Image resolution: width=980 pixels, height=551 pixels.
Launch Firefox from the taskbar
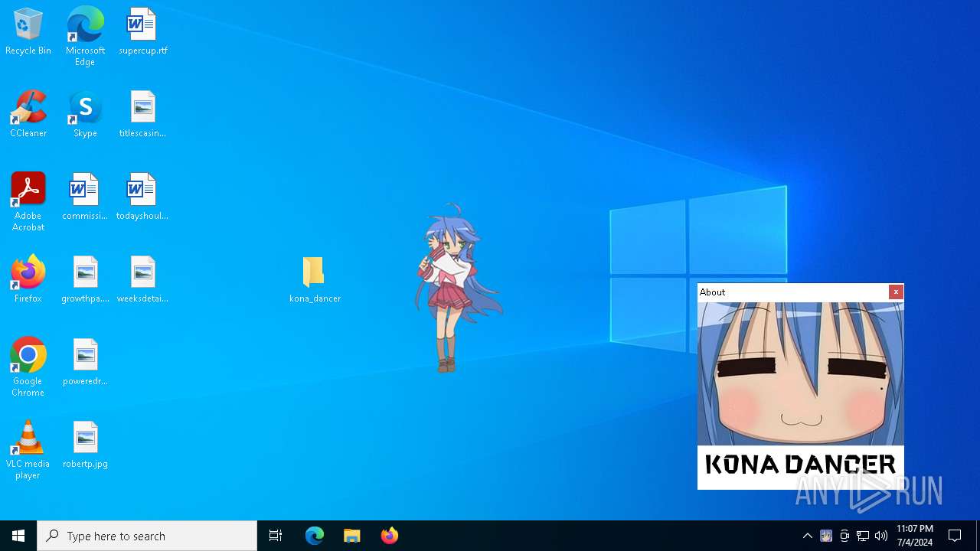[390, 536]
